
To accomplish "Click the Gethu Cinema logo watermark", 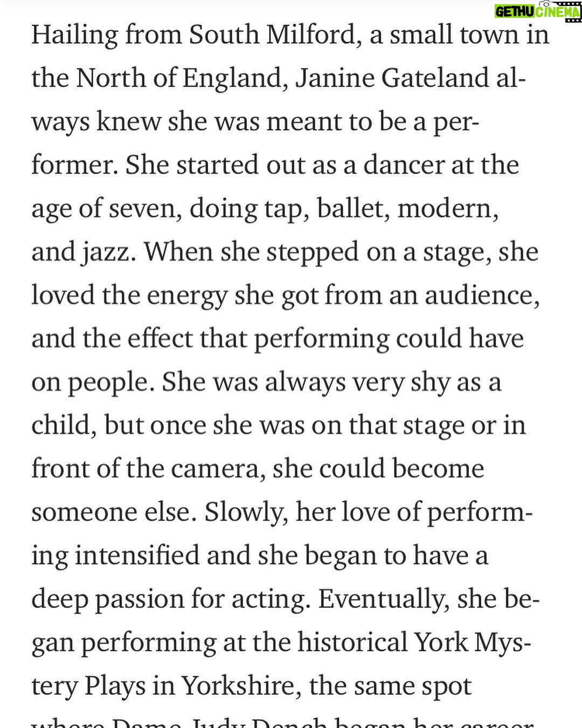I will pos(537,10).
